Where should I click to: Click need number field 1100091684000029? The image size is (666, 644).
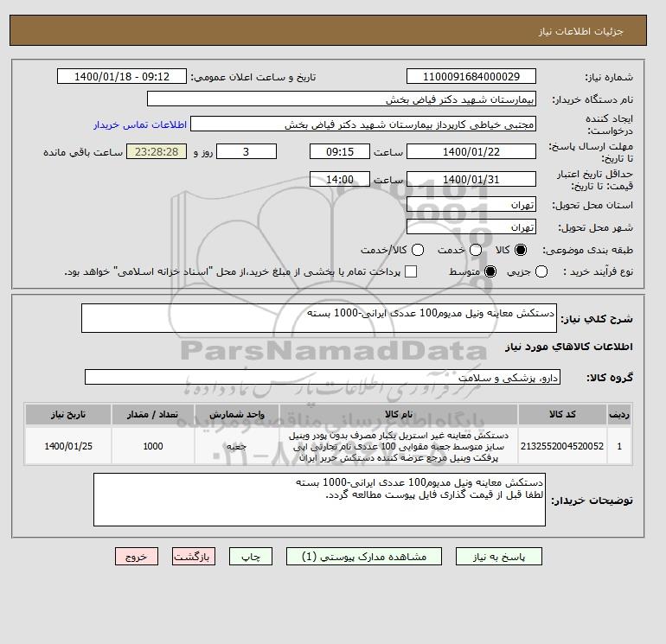coord(471,76)
